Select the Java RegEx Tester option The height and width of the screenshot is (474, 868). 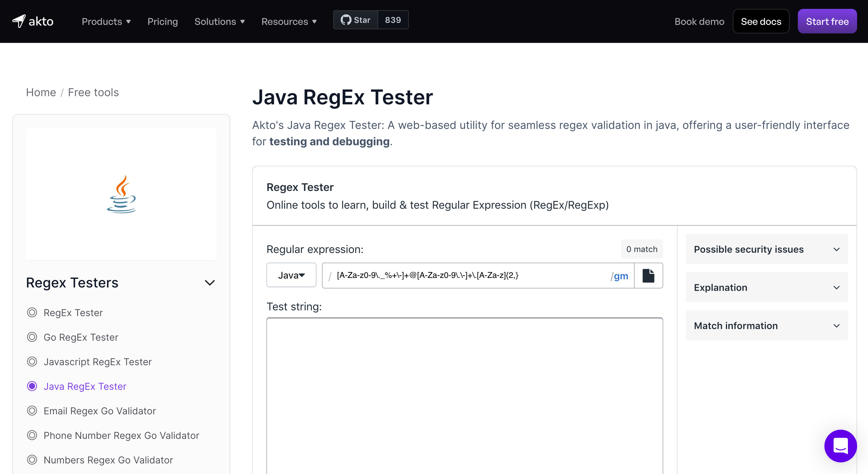[x=77, y=386]
